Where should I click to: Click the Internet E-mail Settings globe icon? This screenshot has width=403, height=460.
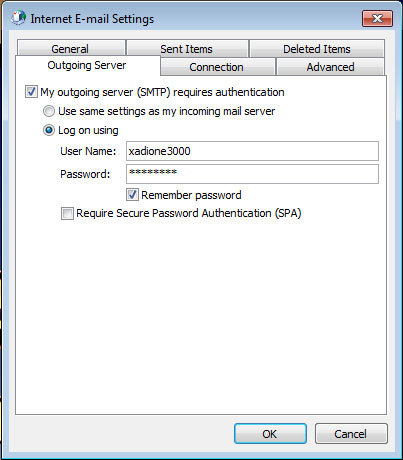point(18,18)
